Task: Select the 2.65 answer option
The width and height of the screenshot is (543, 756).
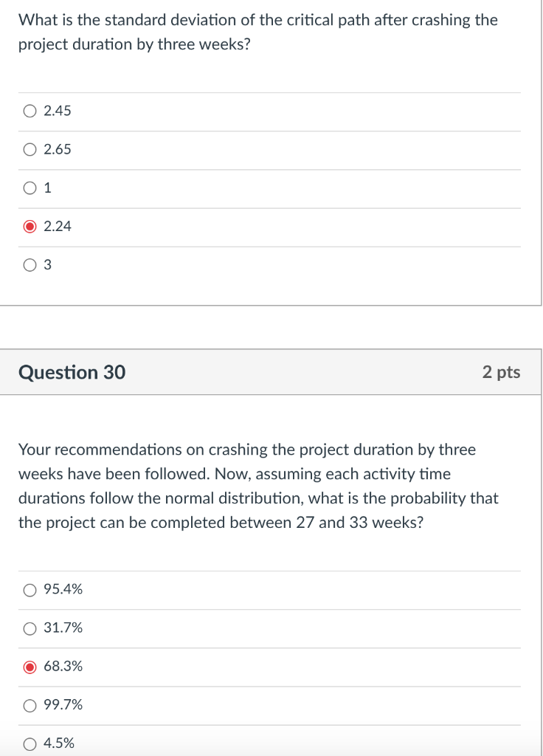Action: [30, 149]
